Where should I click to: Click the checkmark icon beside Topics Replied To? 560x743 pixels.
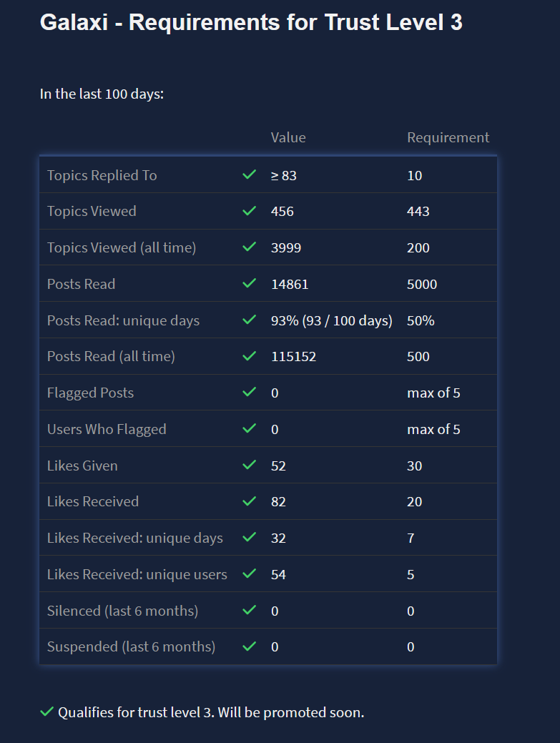249,174
